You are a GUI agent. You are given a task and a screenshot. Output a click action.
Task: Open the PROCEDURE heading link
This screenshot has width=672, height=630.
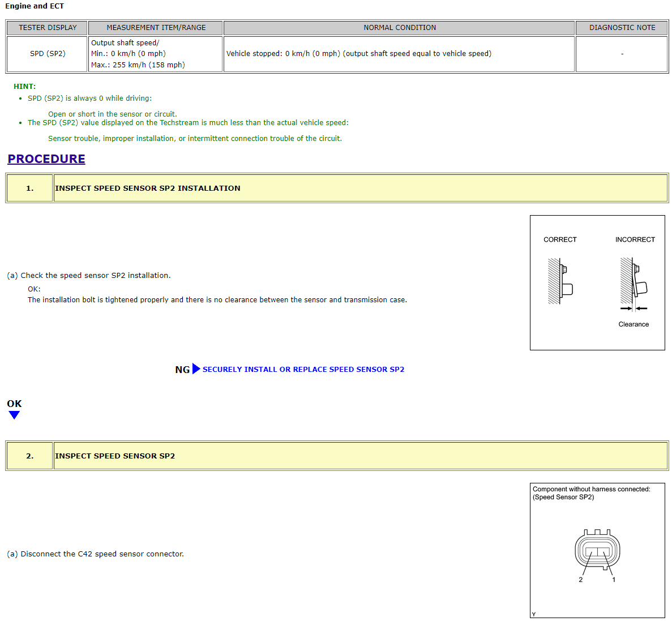pos(46,159)
